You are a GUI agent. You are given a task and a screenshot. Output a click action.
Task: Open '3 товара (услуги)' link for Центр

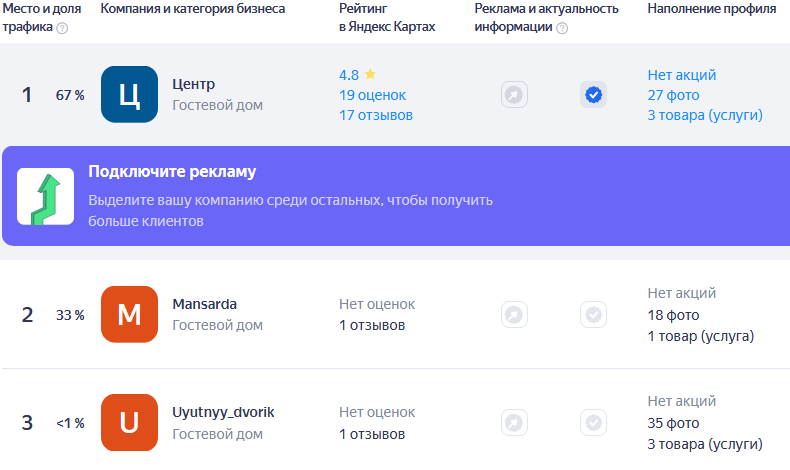pos(705,115)
